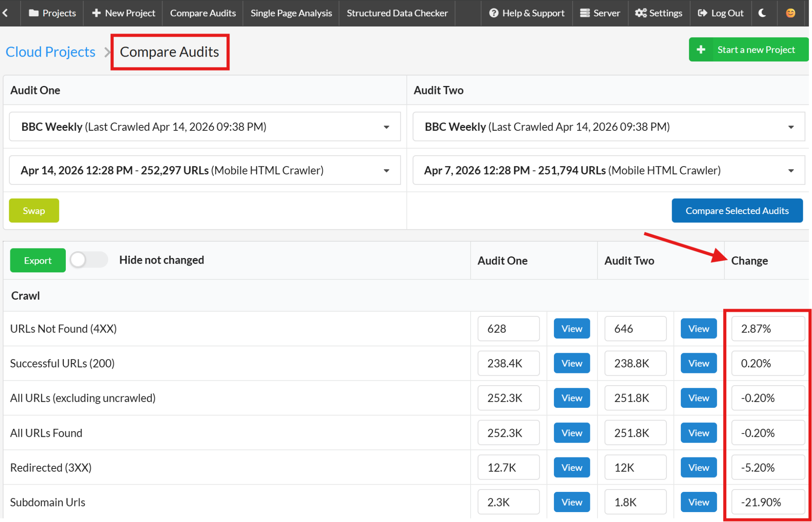Navigate back via the Cloud Projects breadcrumb
The width and height of the screenshot is (812, 522).
(50, 52)
